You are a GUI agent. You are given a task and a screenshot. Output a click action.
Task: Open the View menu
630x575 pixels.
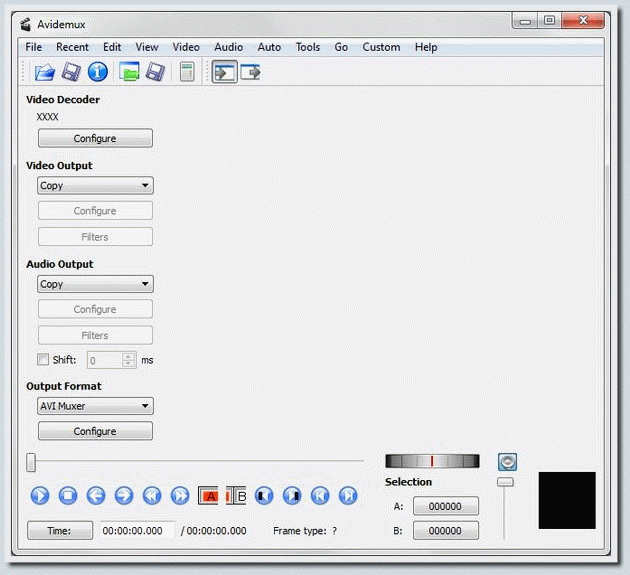tap(147, 47)
